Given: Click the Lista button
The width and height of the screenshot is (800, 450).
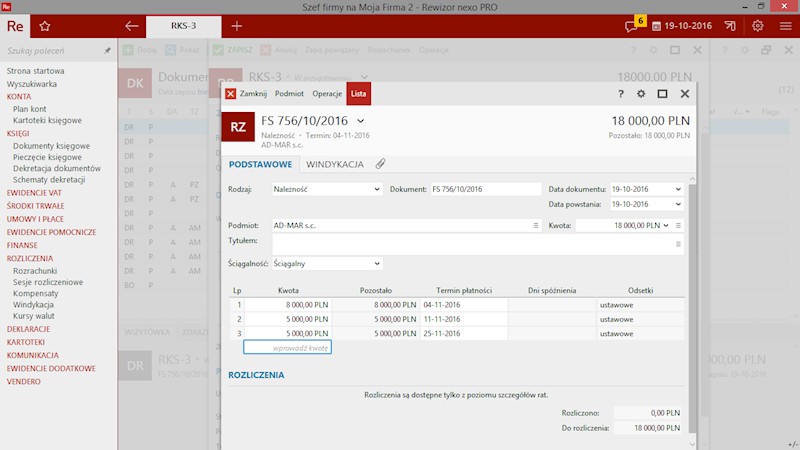Looking at the screenshot, I should 359,94.
